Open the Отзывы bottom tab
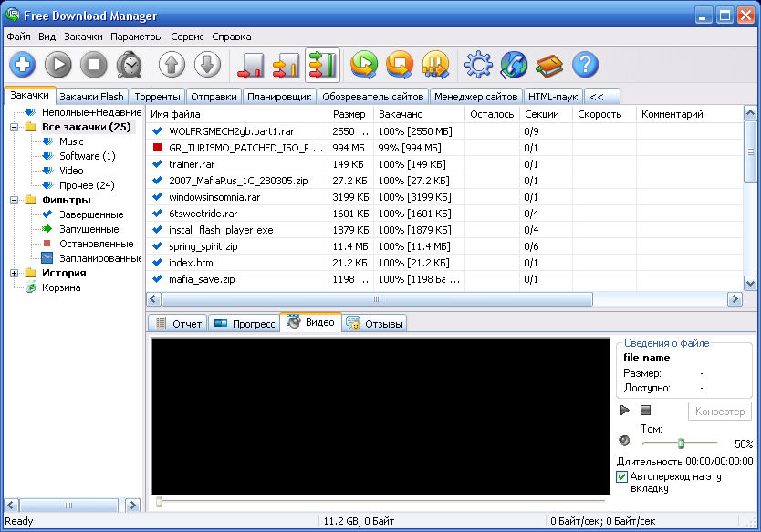The image size is (761, 532). [x=374, y=324]
